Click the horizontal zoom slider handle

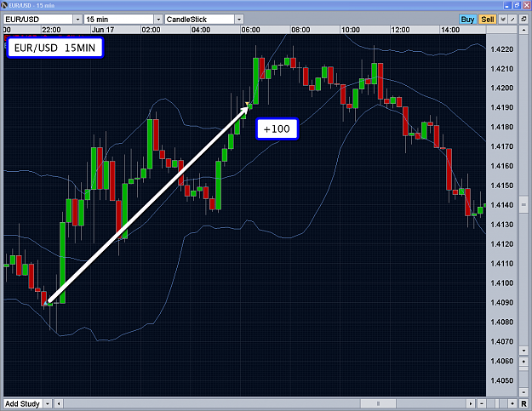[x=497, y=403]
